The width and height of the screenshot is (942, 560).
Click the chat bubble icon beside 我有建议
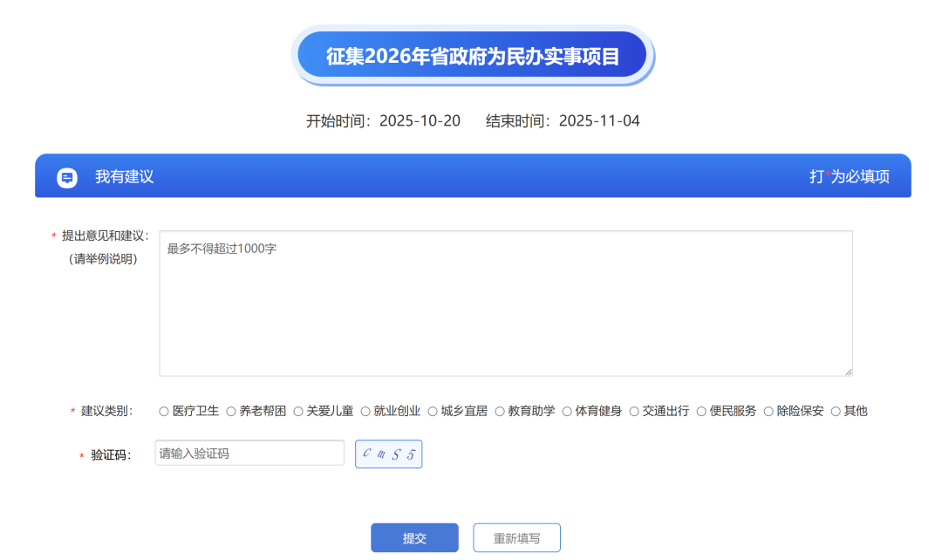coord(67,177)
